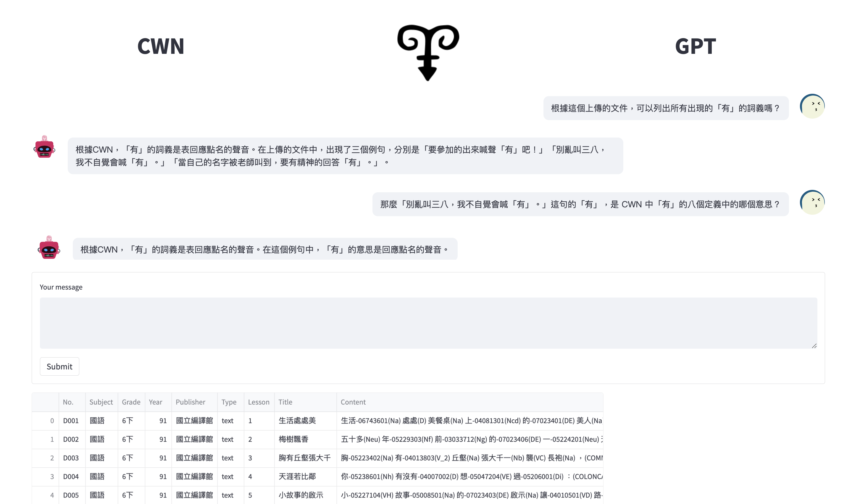The image size is (852, 504).
Task: Sort table by Subject column header
Action: click(x=101, y=402)
